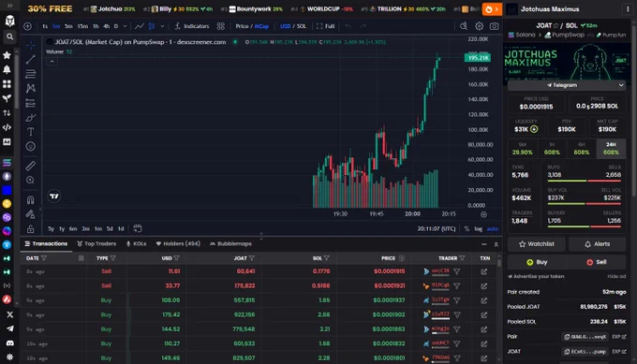The width and height of the screenshot is (637, 364).
Task: Open the API code brackets icon
Action: coord(7,127)
